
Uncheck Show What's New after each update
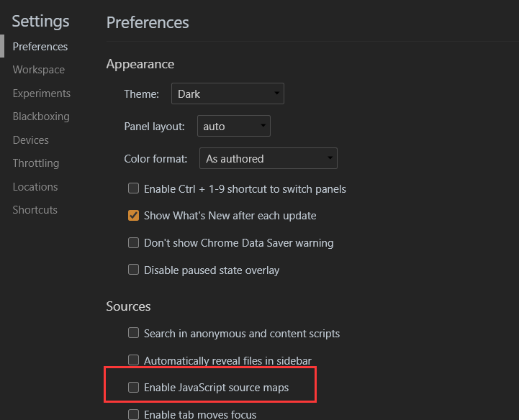coord(133,216)
